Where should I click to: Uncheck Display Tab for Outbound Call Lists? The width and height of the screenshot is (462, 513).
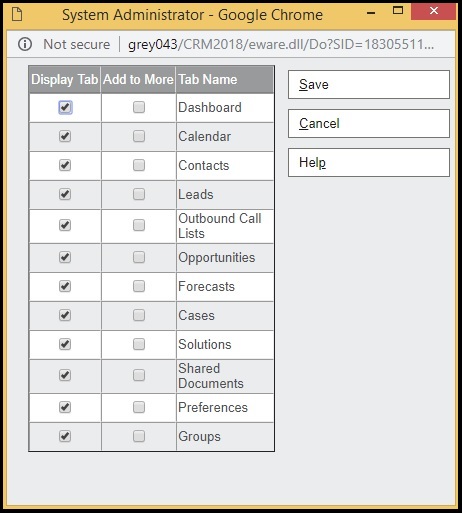[x=65, y=225]
